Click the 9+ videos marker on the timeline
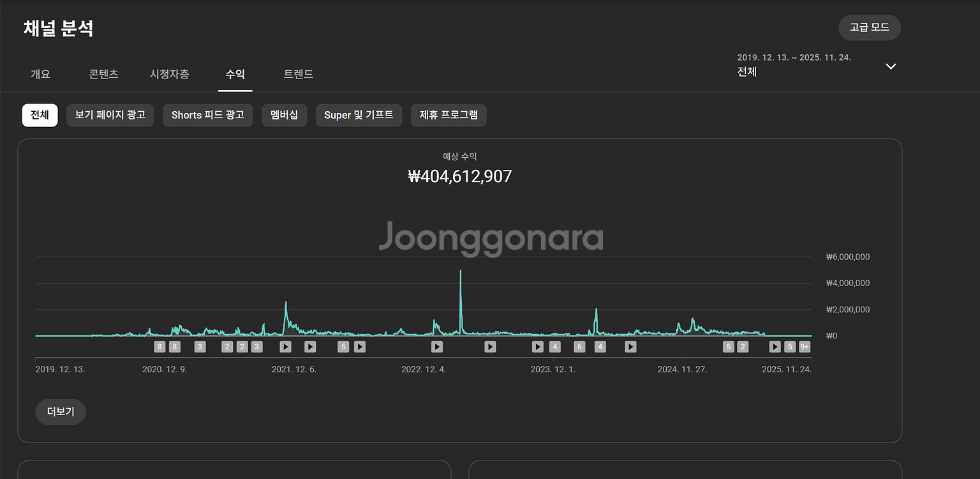This screenshot has height=479, width=980. pyautogui.click(x=805, y=347)
